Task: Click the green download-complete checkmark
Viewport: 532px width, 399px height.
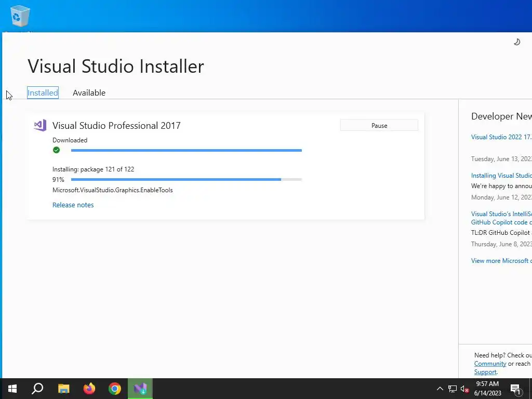Action: coord(56,150)
